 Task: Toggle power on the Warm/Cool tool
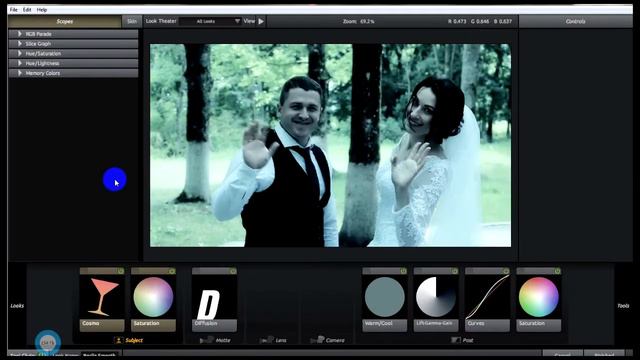[403, 271]
